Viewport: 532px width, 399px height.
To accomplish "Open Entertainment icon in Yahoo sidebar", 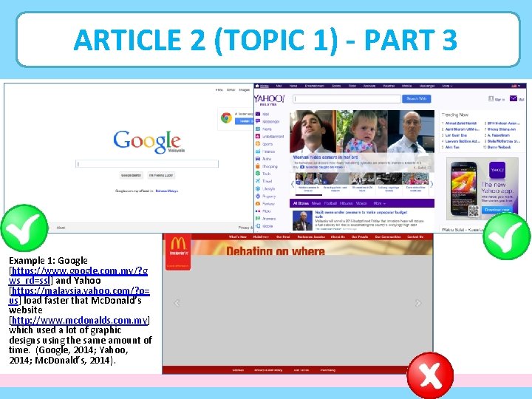I will point(258,137).
